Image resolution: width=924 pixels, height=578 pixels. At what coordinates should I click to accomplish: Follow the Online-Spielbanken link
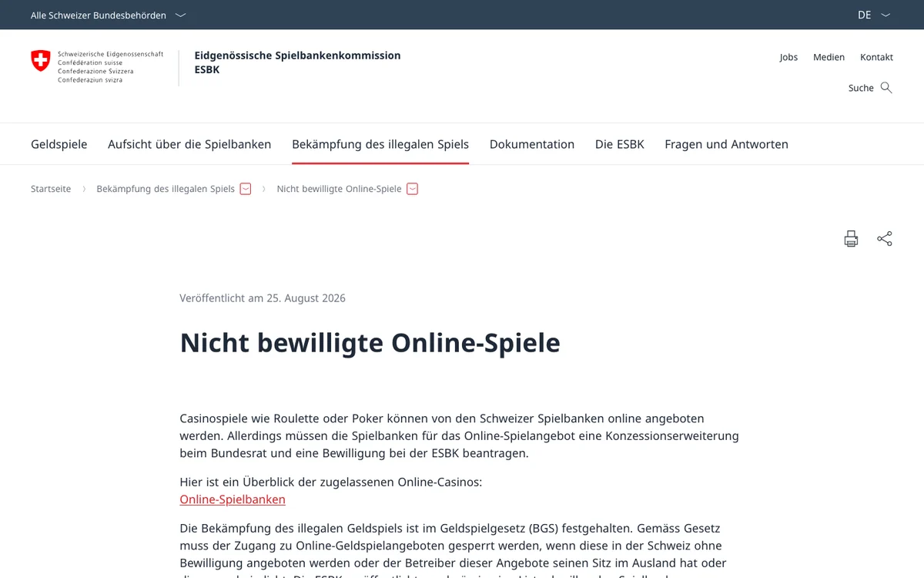tap(233, 499)
